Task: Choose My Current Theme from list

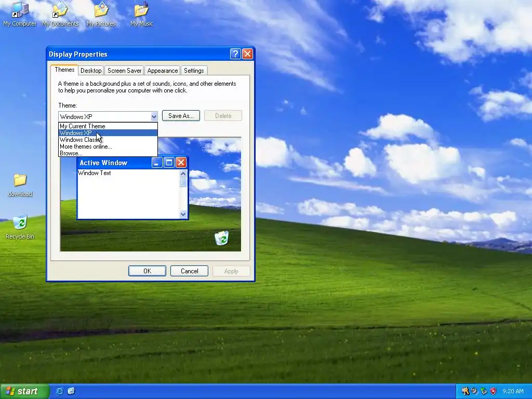Action: [108, 126]
